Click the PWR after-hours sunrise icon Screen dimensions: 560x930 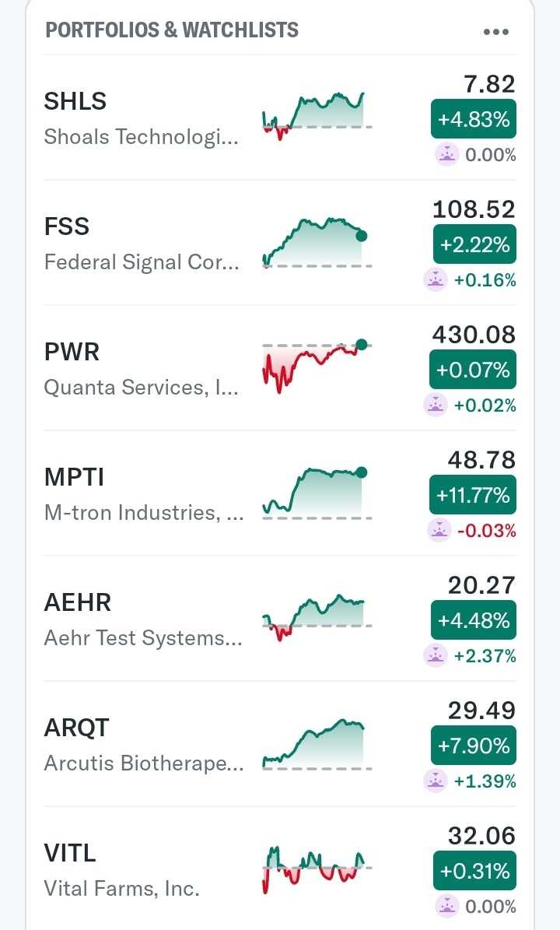(436, 405)
